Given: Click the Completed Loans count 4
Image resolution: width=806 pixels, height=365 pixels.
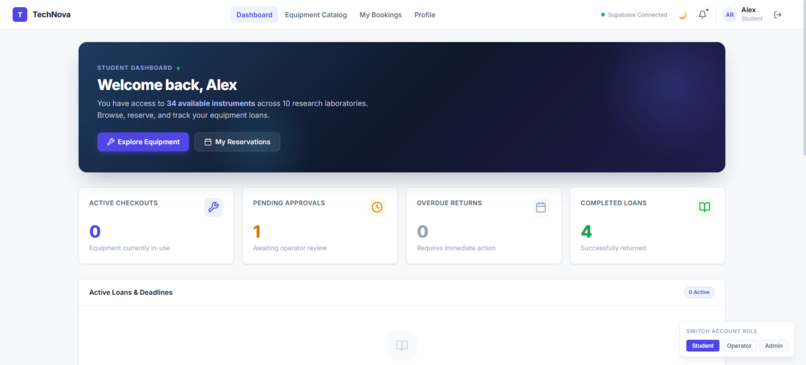Looking at the screenshot, I should click(586, 232).
